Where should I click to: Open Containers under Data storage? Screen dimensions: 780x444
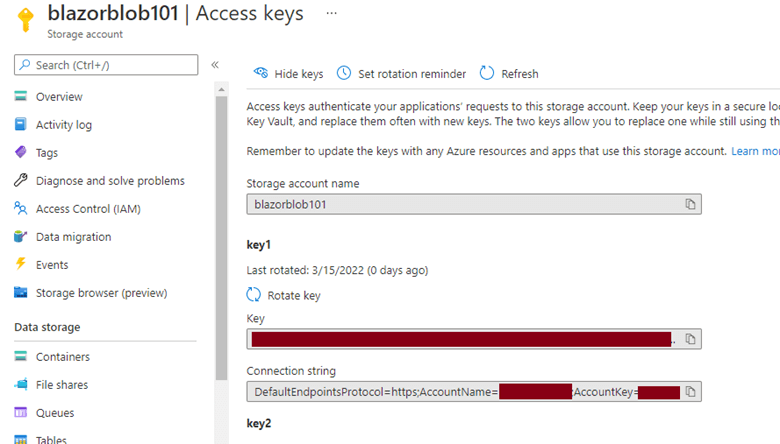[62, 357]
